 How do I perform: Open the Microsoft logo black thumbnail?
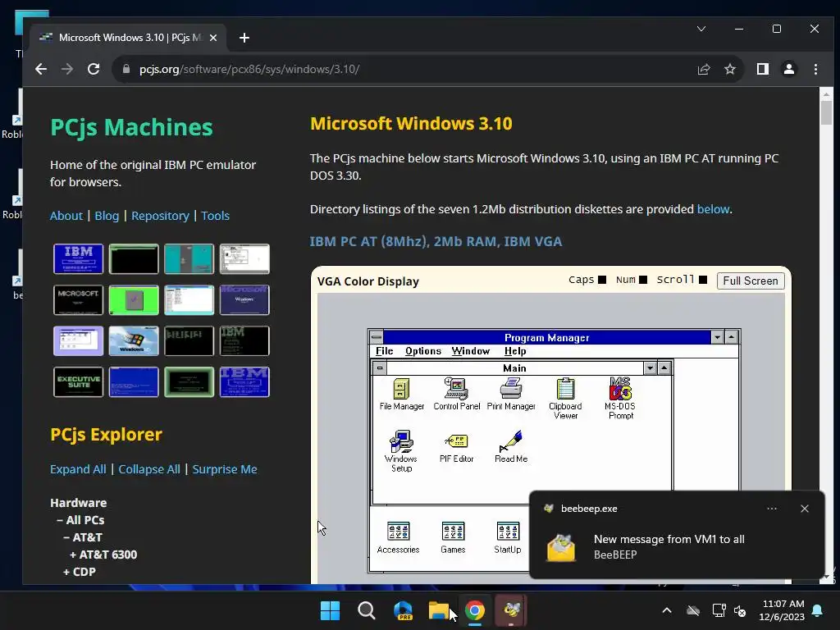pos(78,300)
